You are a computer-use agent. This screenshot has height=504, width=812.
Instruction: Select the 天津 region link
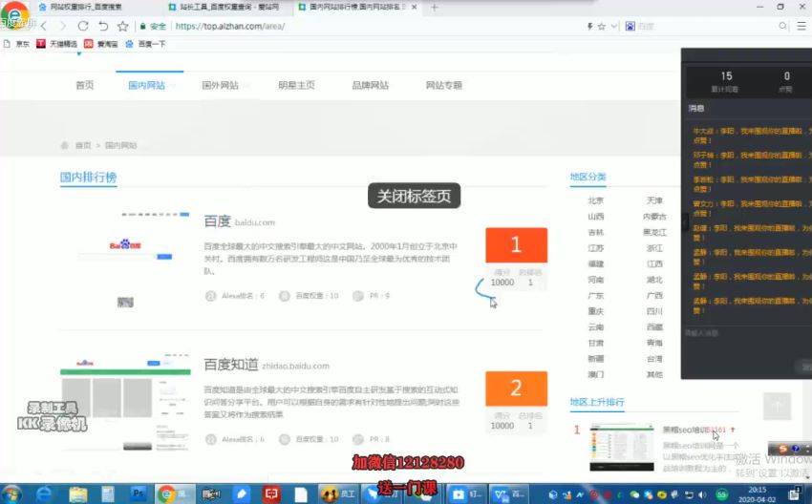tap(654, 200)
